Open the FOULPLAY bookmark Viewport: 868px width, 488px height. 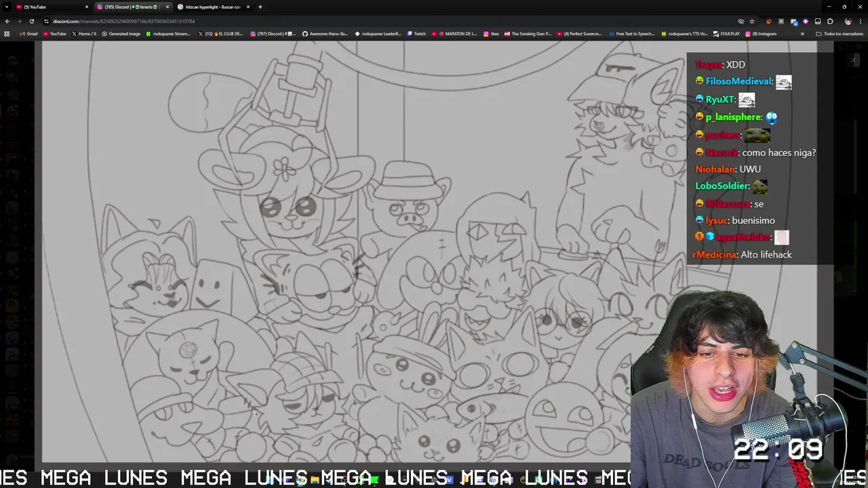726,34
